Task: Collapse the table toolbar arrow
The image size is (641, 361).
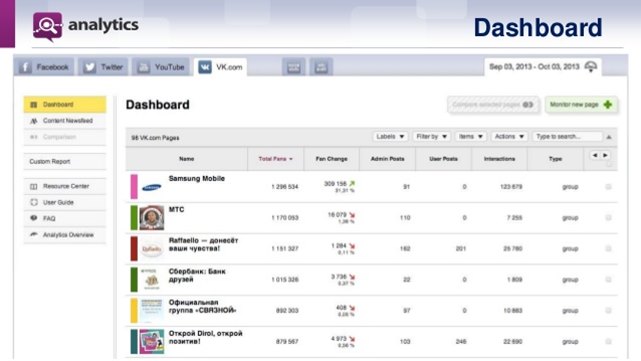Action: pyautogui.click(x=609, y=137)
